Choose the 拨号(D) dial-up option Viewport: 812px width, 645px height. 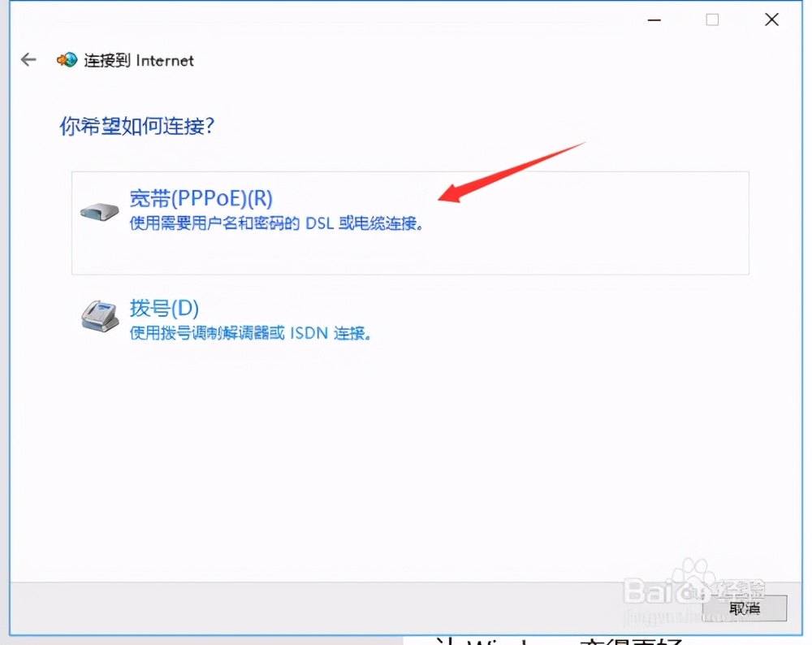click(165, 308)
